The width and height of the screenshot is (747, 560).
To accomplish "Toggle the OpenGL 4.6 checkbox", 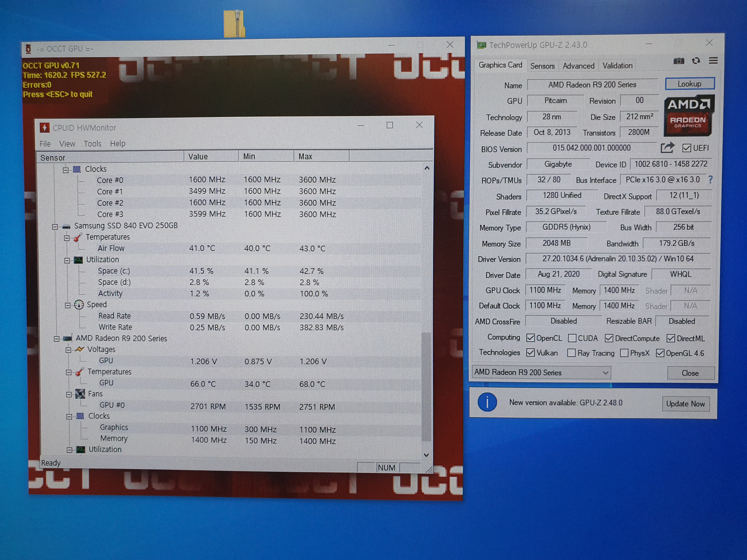I will tap(660, 353).
